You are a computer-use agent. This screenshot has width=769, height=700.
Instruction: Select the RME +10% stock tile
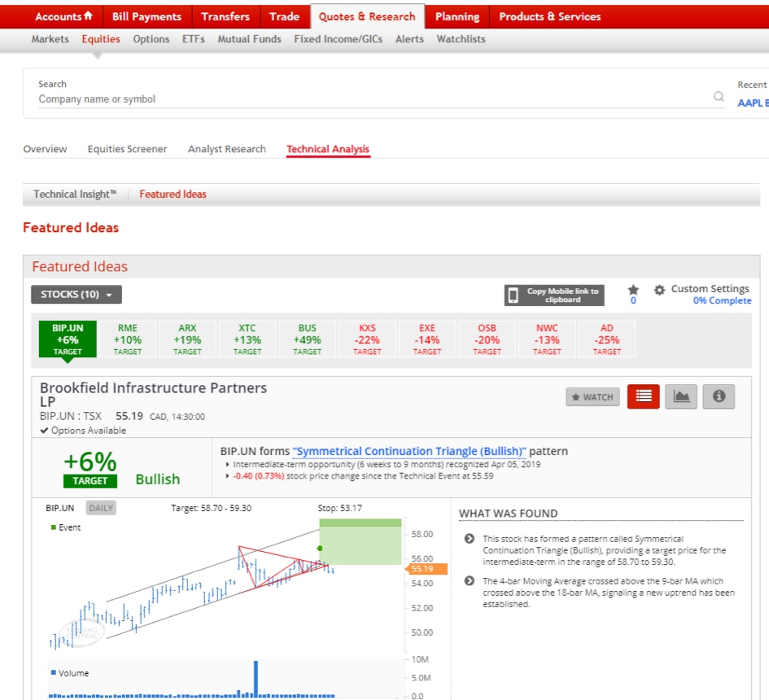click(127, 339)
